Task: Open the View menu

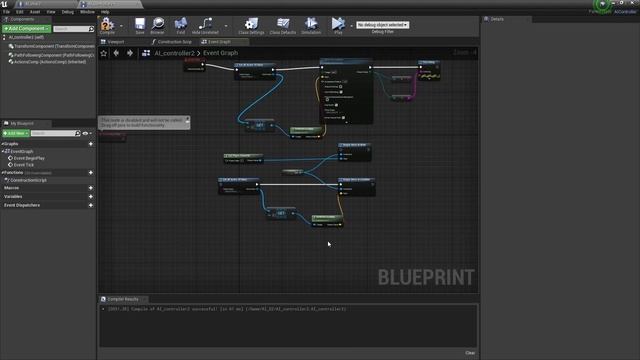Action: click(51, 12)
